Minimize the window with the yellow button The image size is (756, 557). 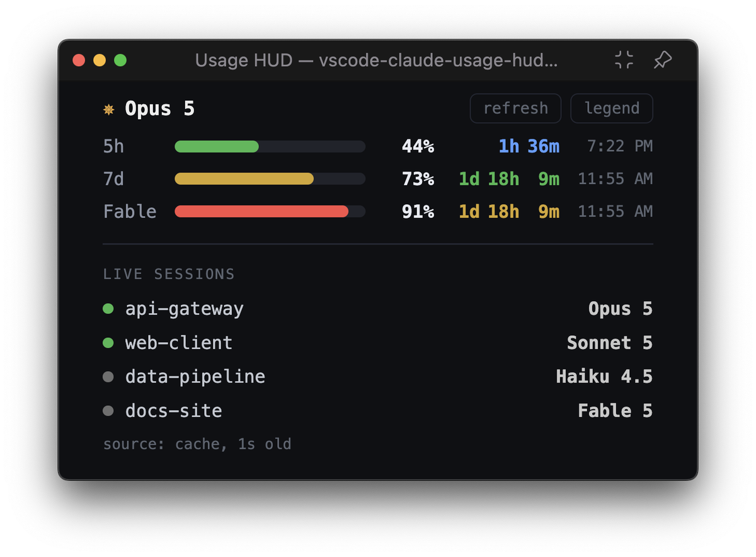click(x=100, y=60)
